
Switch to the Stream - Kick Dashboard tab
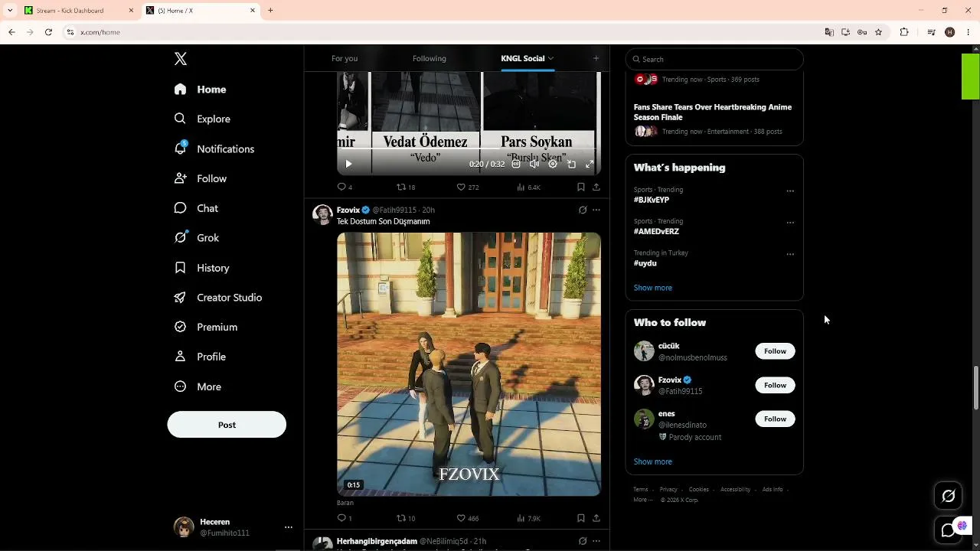[x=79, y=11]
